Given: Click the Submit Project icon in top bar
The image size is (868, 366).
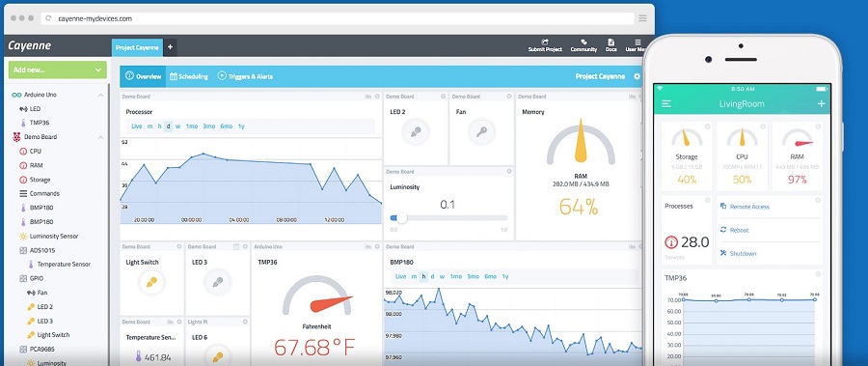Looking at the screenshot, I should [545, 42].
